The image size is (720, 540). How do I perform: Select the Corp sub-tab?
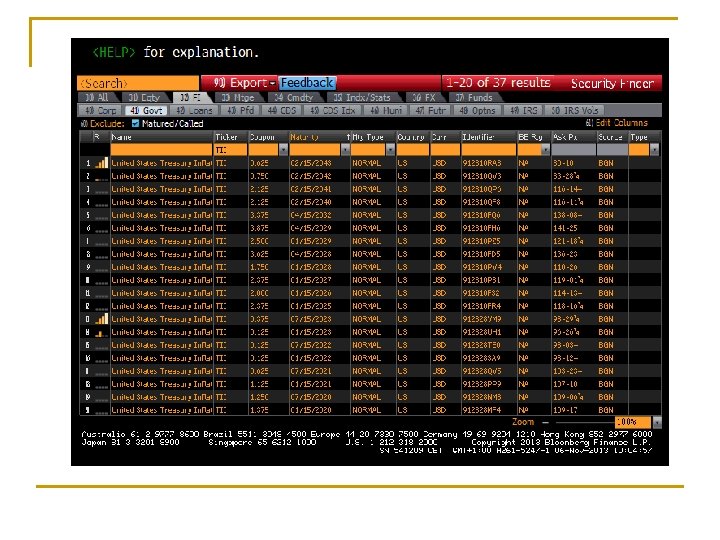click(101, 111)
